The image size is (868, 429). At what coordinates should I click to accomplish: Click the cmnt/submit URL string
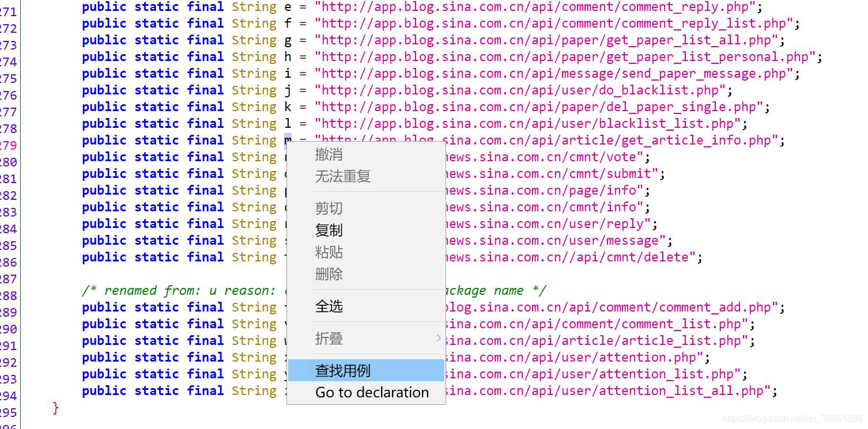(x=552, y=174)
